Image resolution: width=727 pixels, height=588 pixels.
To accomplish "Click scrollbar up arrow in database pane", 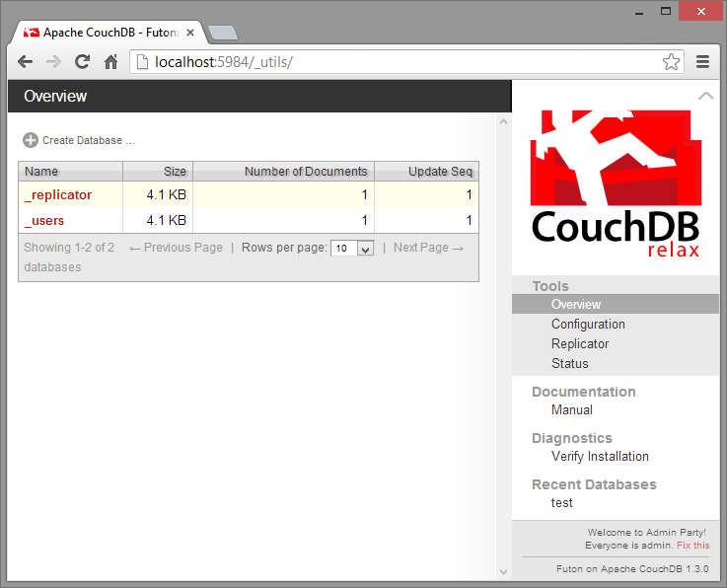I will [503, 121].
